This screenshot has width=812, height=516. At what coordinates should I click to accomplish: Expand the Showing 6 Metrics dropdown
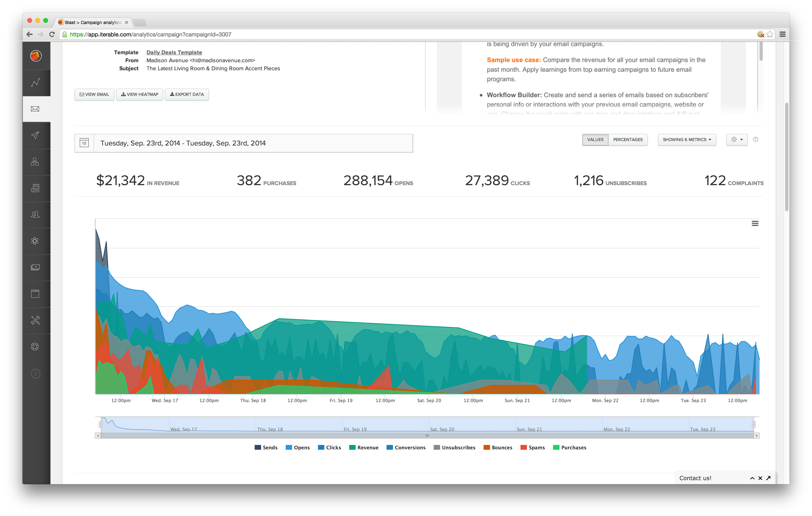(686, 140)
